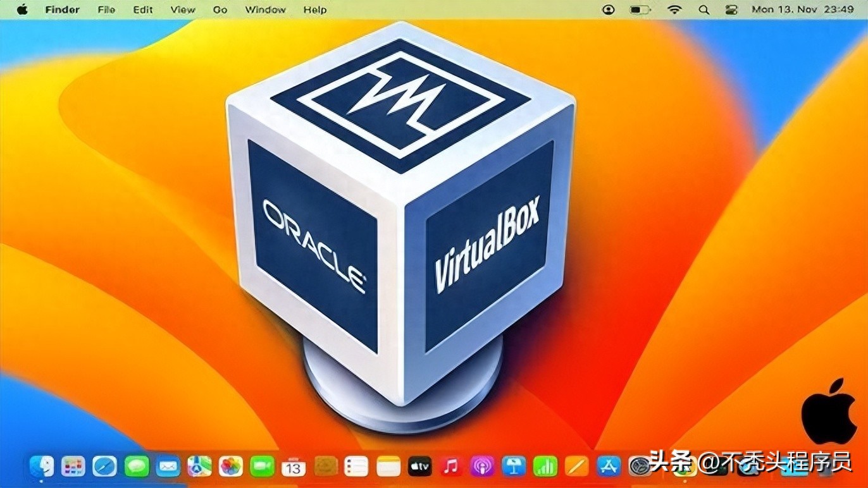Viewport: 868px width, 488px height.
Task: Open Launchpad in the dock
Action: 73,467
